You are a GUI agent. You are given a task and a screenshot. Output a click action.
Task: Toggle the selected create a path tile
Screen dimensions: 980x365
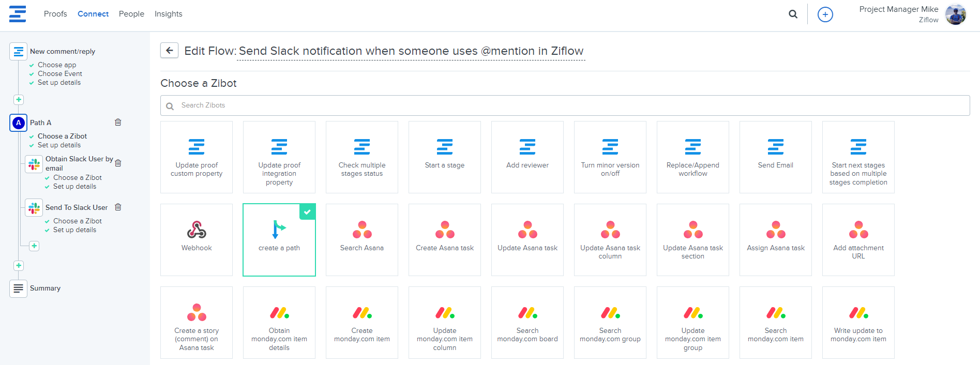(x=279, y=239)
